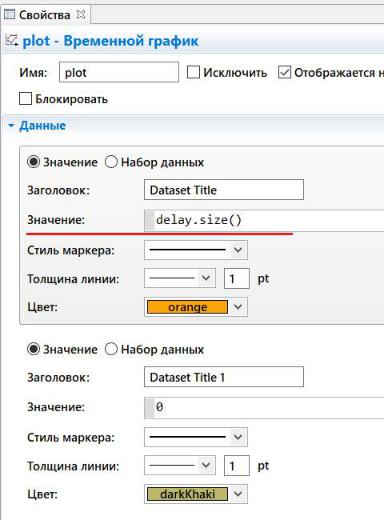
Task: Click the gray handle beside the 0 value field
Action: click(149, 407)
